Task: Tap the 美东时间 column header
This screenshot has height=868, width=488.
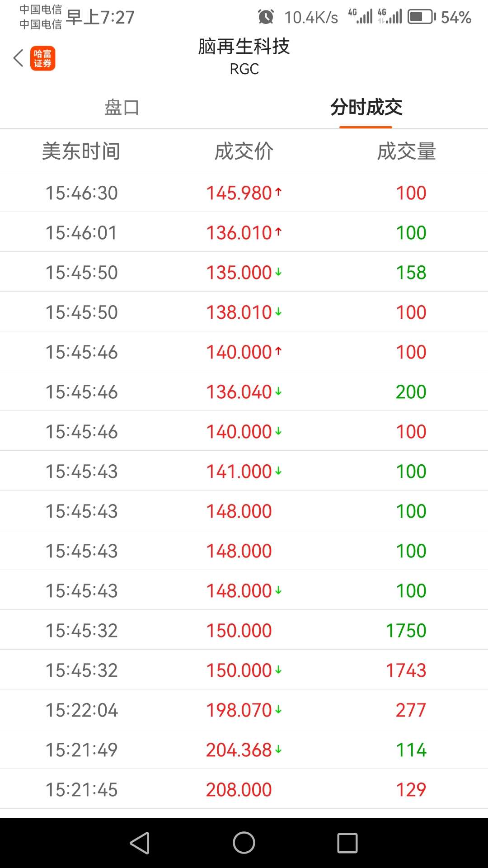Action: 81,151
